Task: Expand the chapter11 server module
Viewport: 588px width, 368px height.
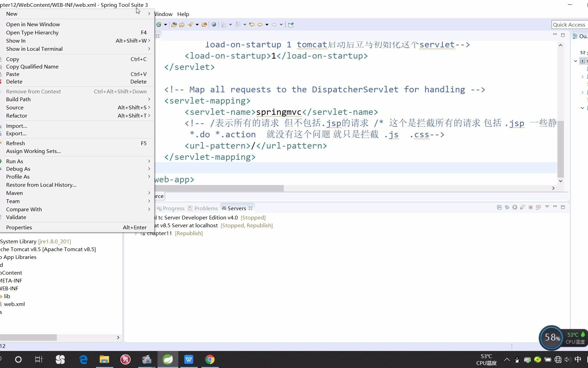Action: [136, 233]
